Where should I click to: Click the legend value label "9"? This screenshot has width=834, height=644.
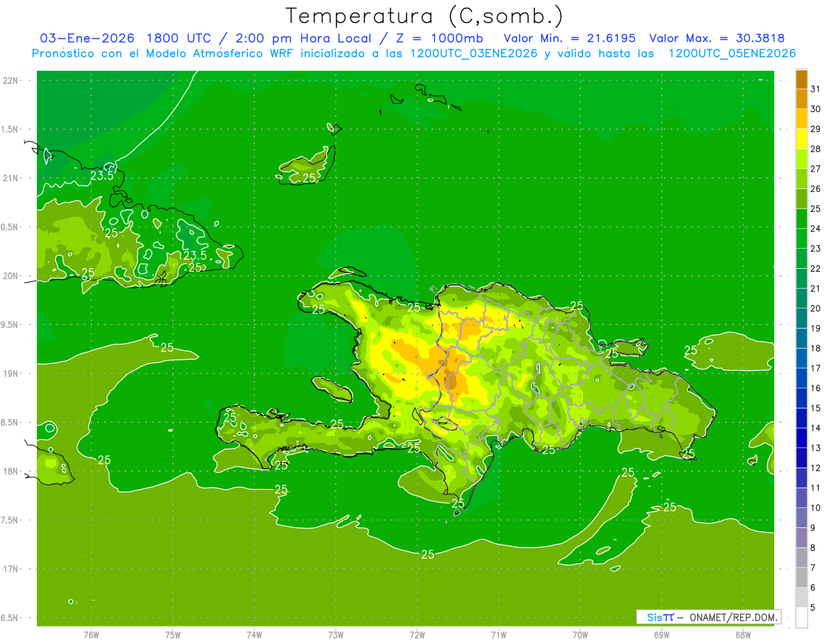(x=813, y=528)
